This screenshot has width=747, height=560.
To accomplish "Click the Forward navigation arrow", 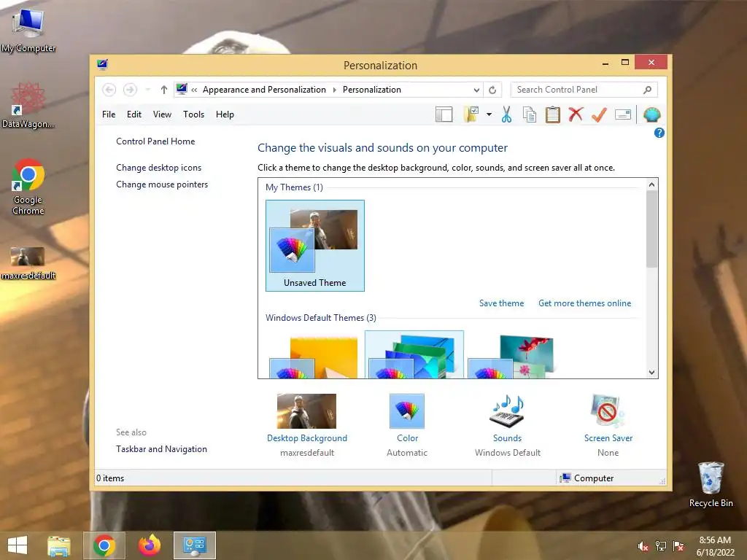I will (x=130, y=90).
